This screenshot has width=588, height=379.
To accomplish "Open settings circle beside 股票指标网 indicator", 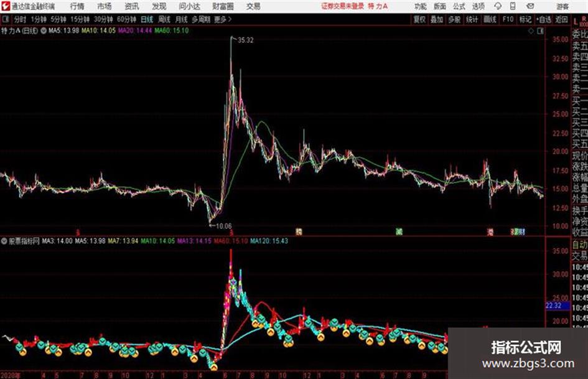I will pyautogui.click(x=4, y=241).
